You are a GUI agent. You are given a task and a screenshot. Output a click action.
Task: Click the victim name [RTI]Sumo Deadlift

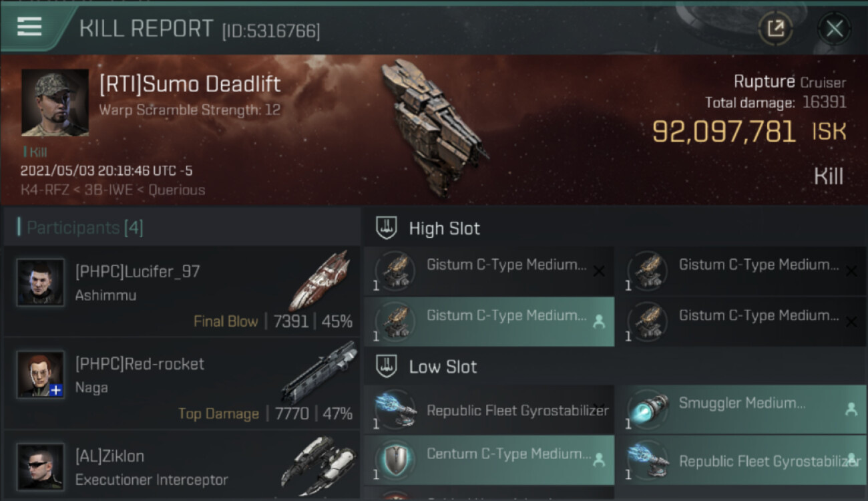click(x=190, y=84)
